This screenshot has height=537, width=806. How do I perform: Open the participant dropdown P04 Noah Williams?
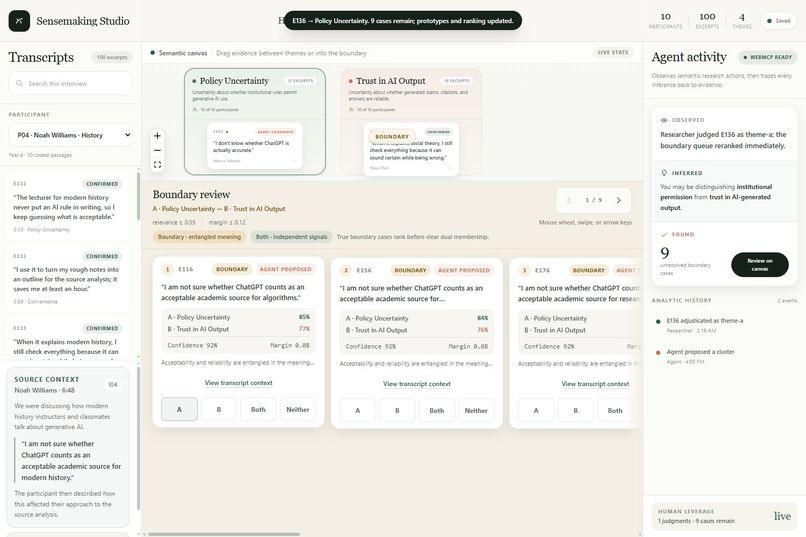(70, 135)
